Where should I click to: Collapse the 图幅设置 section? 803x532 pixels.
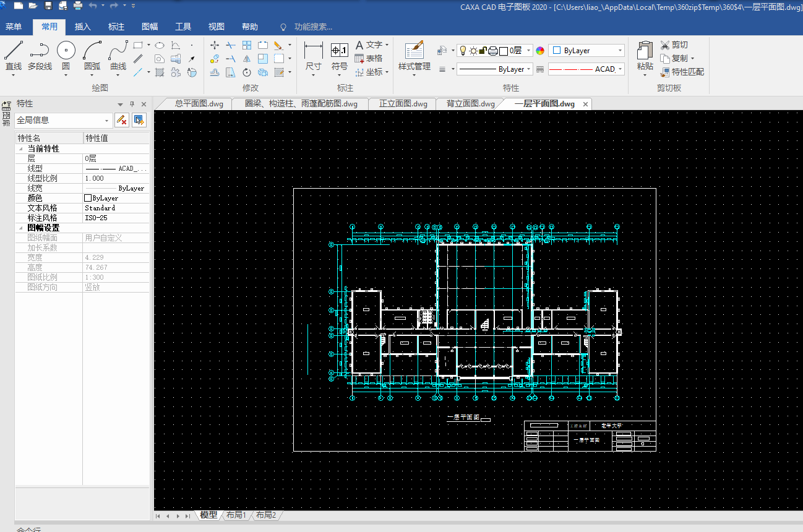(x=22, y=228)
